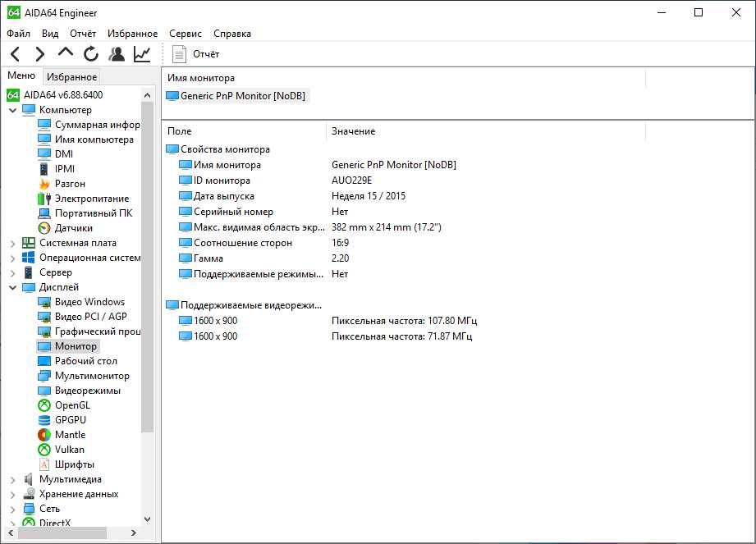Click the tree scrollbar down arrow
This screenshot has width=756, height=544.
point(148,519)
